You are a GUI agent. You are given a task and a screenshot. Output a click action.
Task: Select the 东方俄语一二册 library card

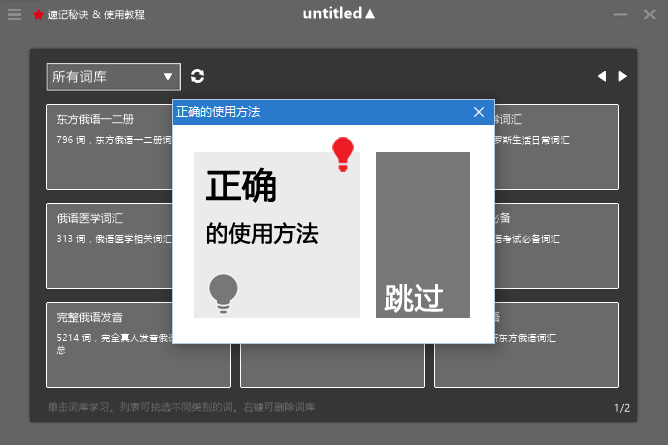click(110, 146)
